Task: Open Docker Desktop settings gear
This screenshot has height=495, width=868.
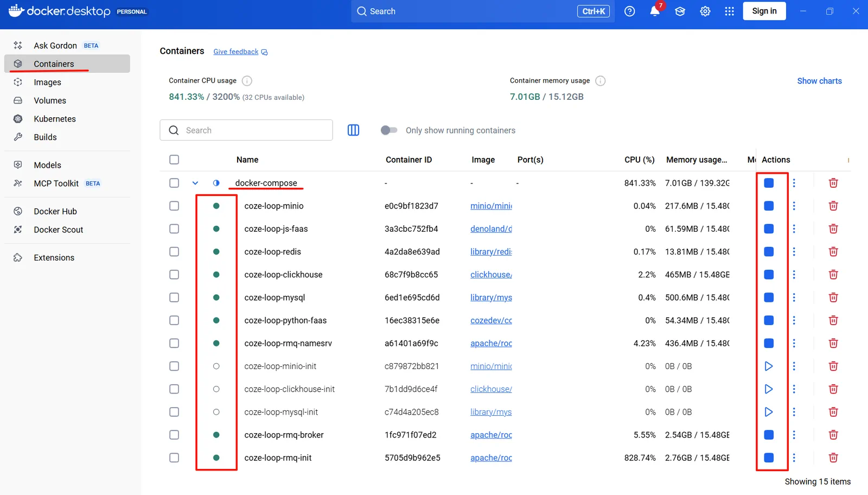Action: click(x=705, y=11)
